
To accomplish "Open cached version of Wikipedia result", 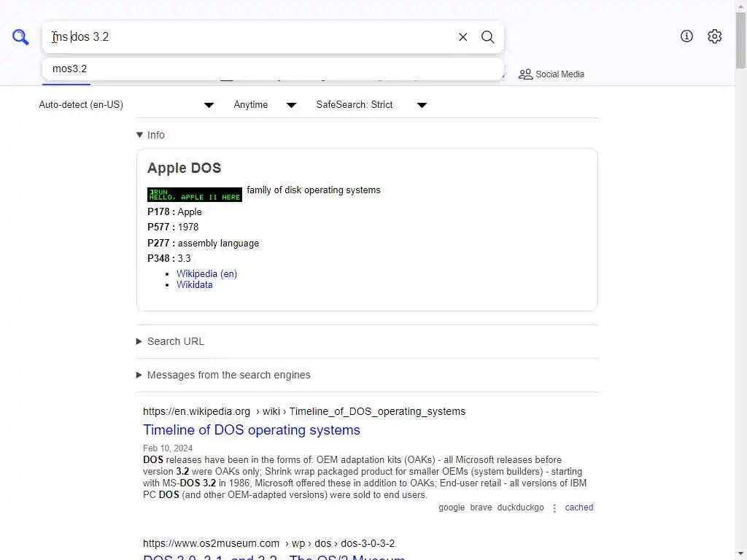I will click(578, 507).
